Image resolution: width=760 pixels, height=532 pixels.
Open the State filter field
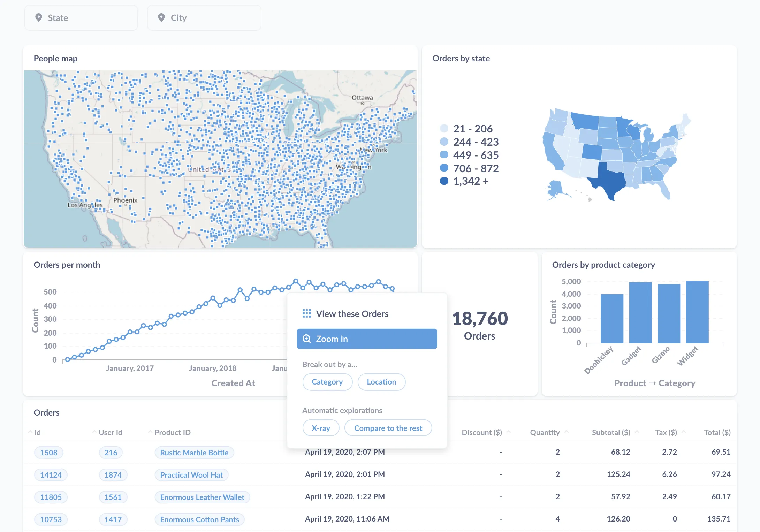[80, 18]
